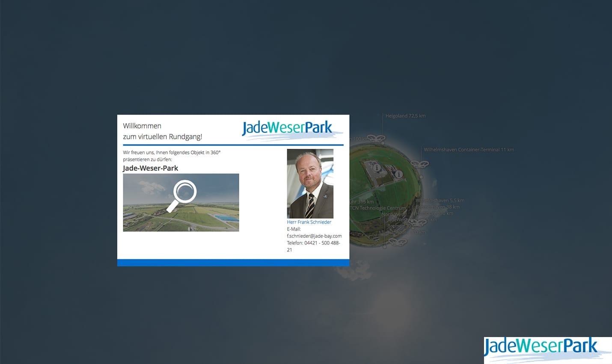
Task: Open the email link f.schnieder@jade-bay.com
Action: pos(314,236)
